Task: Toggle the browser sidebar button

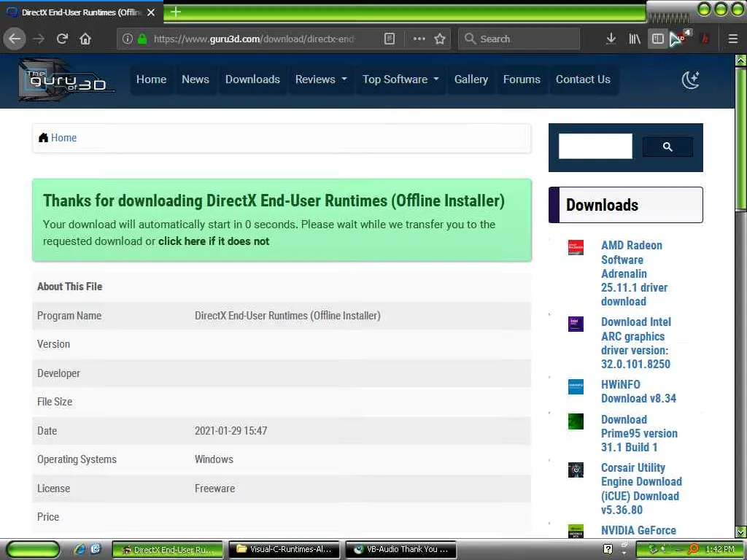Action: click(x=657, y=39)
